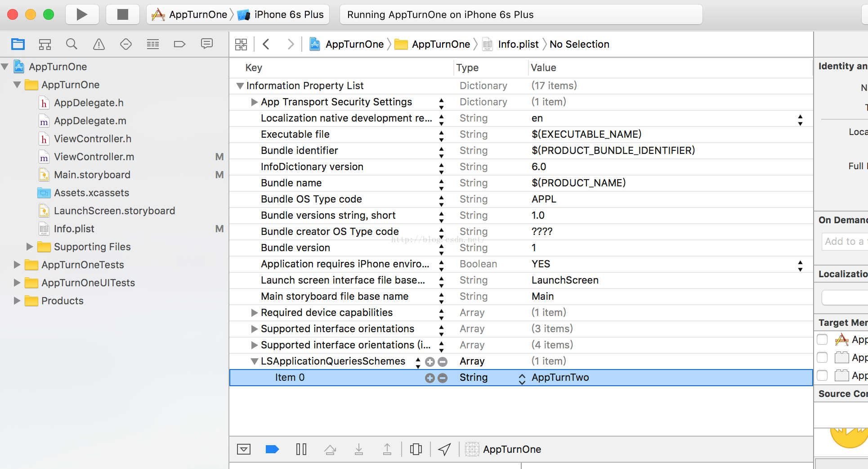This screenshot has width=868, height=469.
Task: Go back in editor history
Action: click(266, 44)
